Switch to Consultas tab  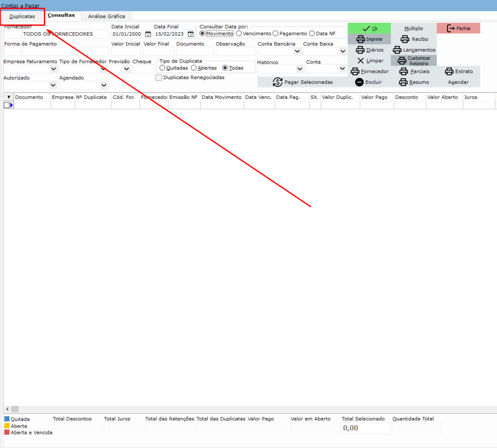61,15
